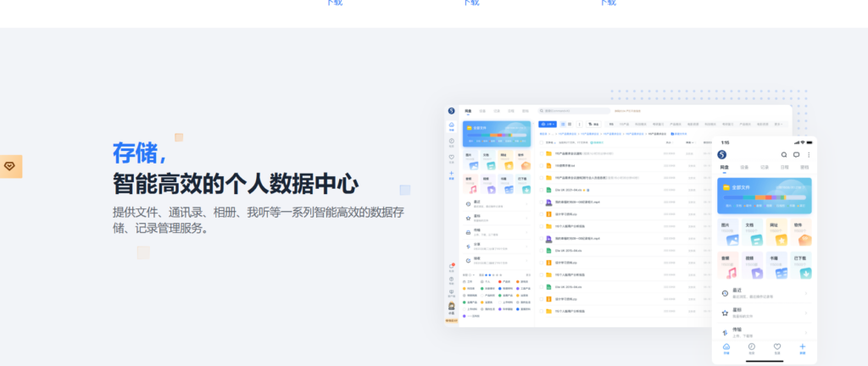This screenshot has width=868, height=366.
Task: Tick the checkbox of the first desktop file row
Action: (x=542, y=154)
